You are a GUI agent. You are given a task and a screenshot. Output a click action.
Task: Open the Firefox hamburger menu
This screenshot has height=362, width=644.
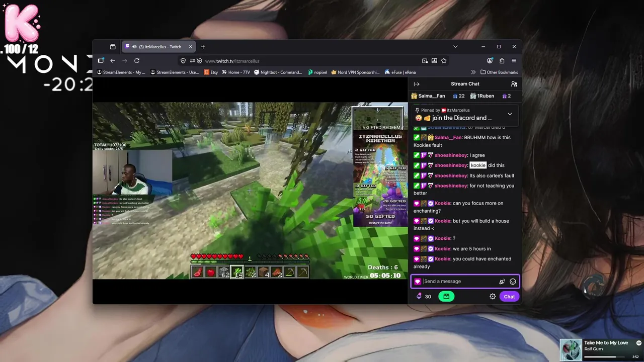(x=514, y=61)
